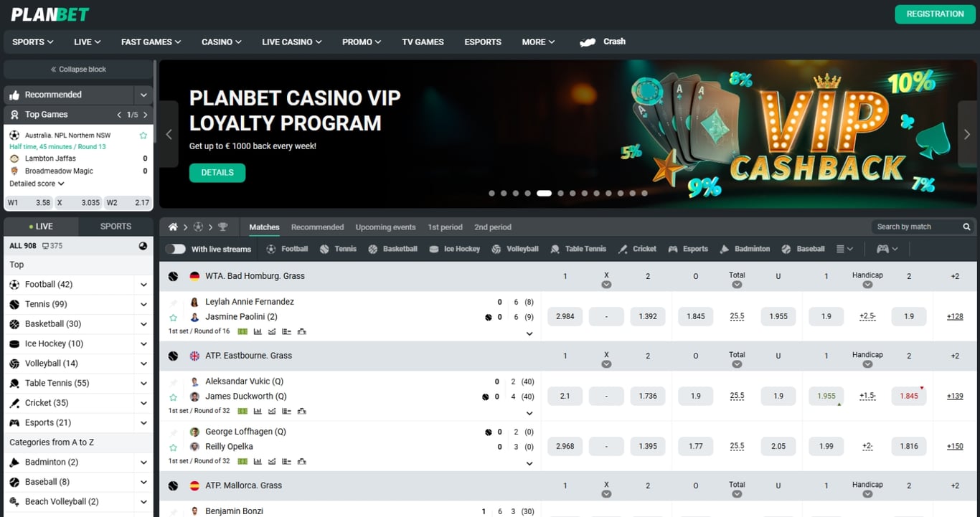Show next banner with right arrow
Viewport: 980px width, 517px height.
(967, 134)
